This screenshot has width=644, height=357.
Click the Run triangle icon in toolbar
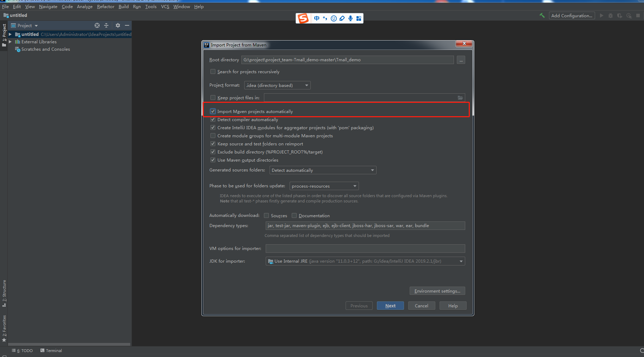pos(601,15)
